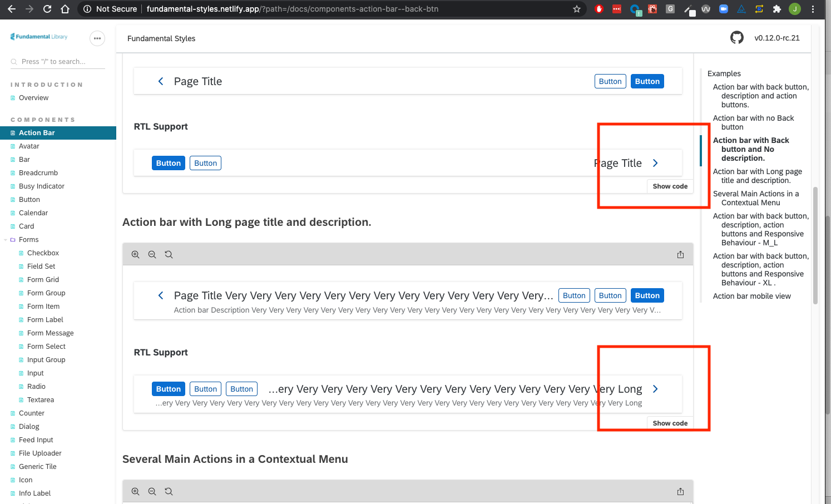
Task: Click the forward chevron in the RTL Page Title bar
Action: pyautogui.click(x=655, y=163)
